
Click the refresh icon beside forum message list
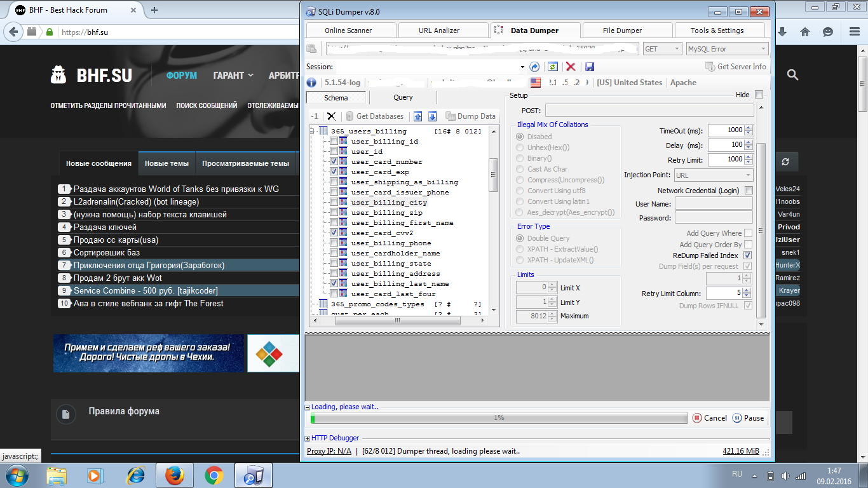(x=785, y=162)
